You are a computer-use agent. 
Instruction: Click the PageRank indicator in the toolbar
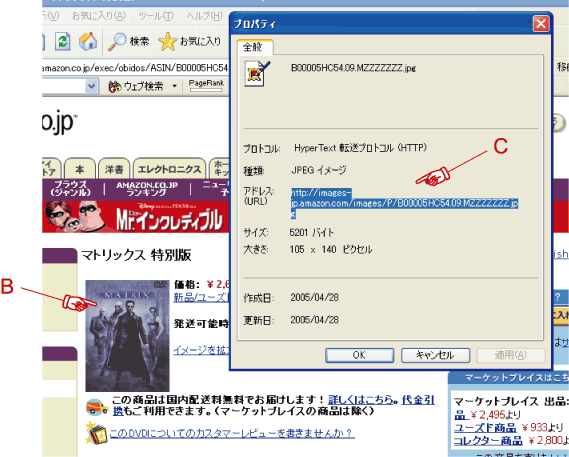(x=206, y=85)
